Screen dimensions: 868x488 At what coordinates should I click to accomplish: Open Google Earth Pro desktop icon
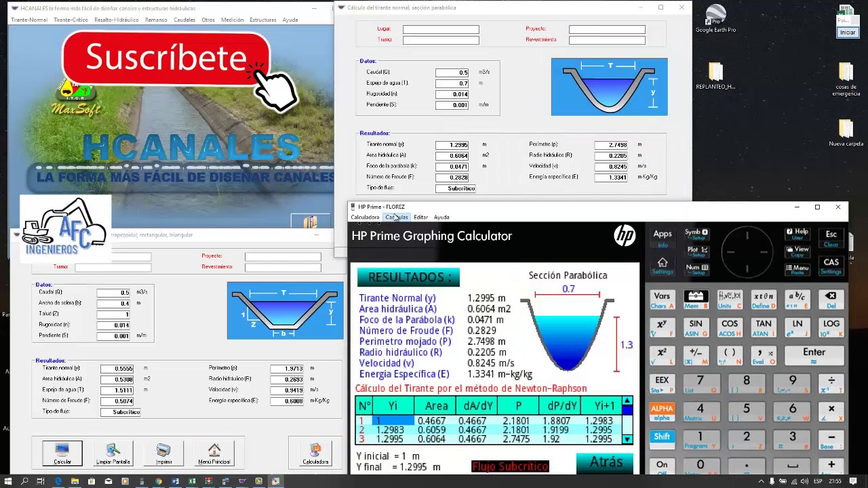point(715,19)
